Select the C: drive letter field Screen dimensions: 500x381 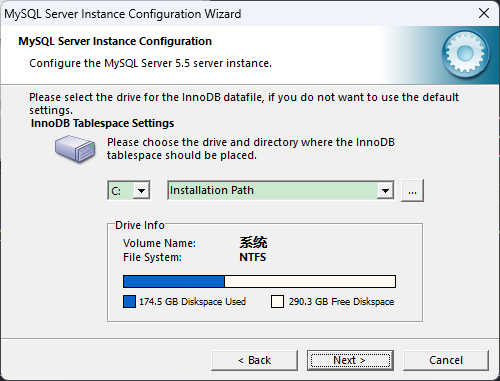[x=129, y=191]
